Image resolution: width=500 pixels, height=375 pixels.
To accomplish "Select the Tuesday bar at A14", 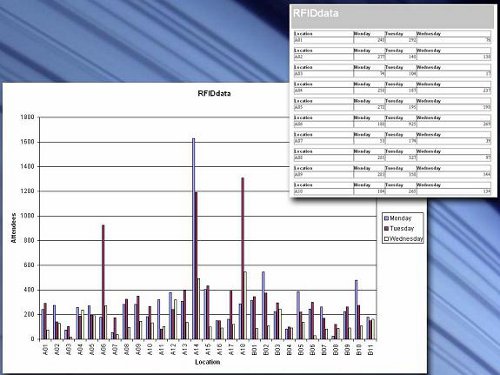I will click(x=196, y=266).
